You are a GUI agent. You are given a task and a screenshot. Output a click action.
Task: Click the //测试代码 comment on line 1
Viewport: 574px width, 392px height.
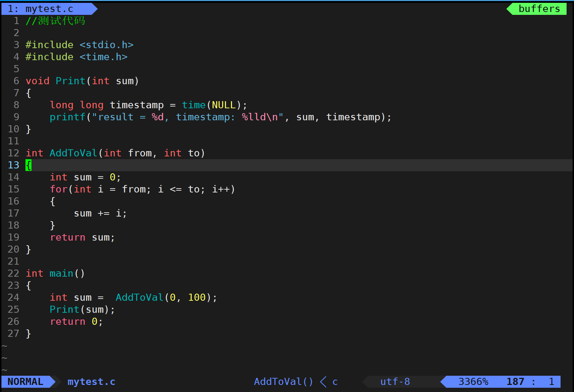[x=55, y=21]
